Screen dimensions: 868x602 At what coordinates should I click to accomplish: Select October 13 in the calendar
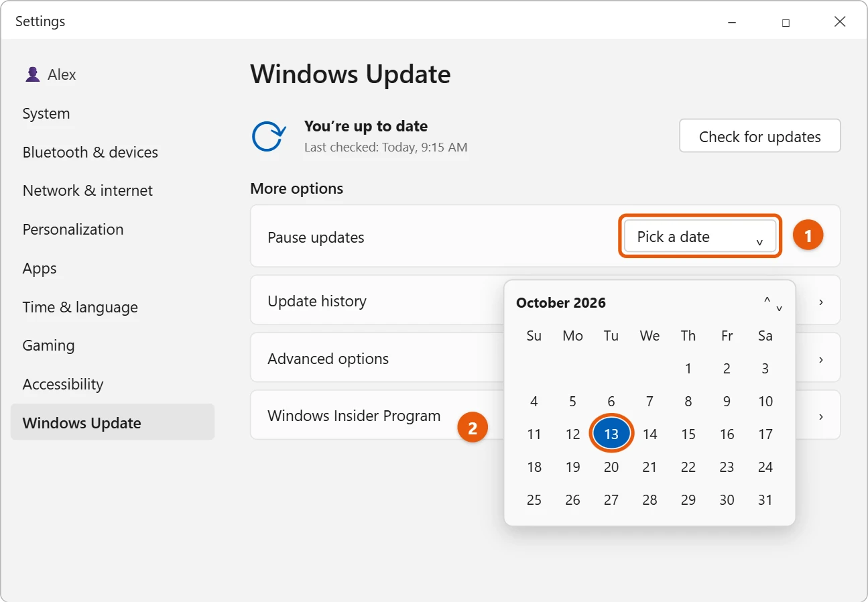[x=611, y=434]
